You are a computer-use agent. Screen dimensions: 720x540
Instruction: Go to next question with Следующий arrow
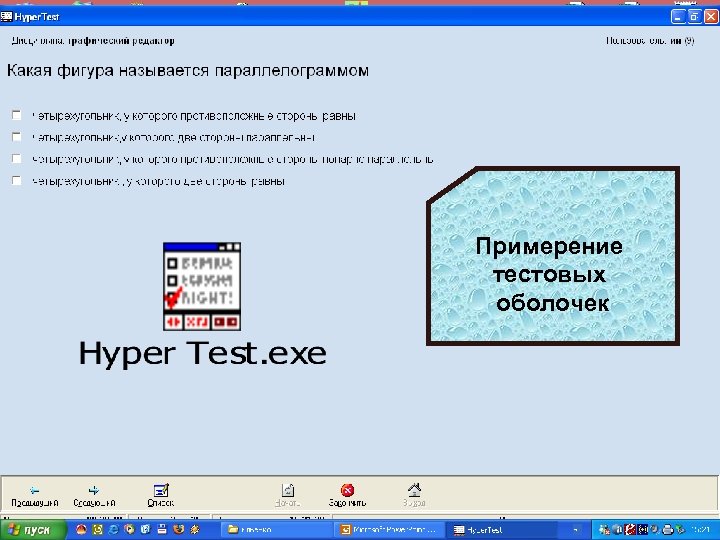(94, 495)
